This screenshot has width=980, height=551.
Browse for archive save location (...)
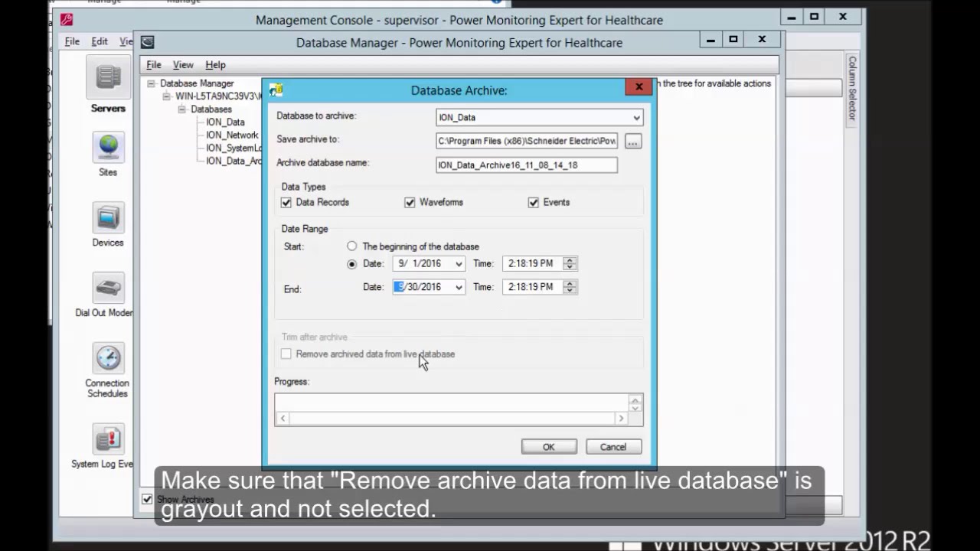coord(633,142)
